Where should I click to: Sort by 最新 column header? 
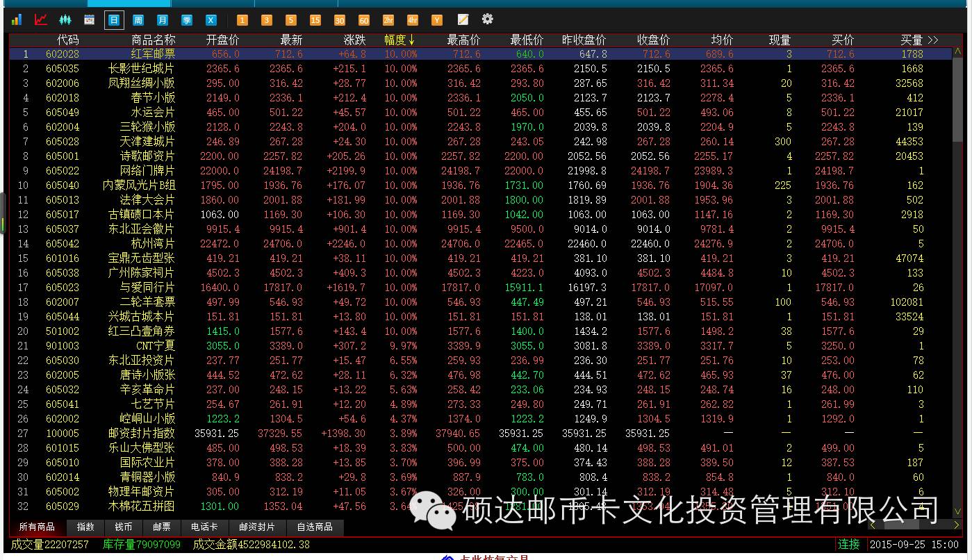pos(292,40)
